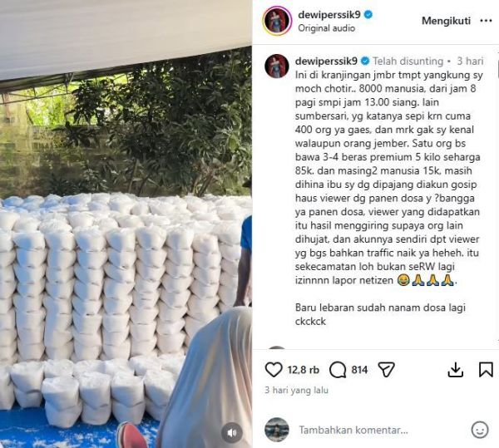Viewport: 499px width, 448px height.
Task: Open the story from the header avatar
Action: coord(277,21)
